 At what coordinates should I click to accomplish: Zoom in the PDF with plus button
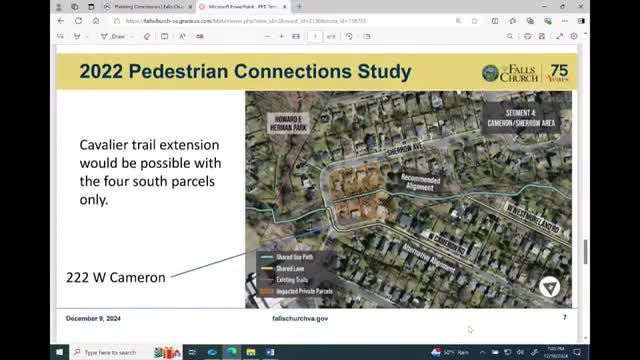[282, 36]
